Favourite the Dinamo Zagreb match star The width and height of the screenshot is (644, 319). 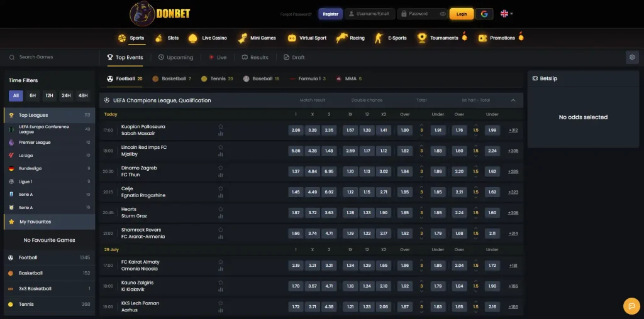click(221, 168)
